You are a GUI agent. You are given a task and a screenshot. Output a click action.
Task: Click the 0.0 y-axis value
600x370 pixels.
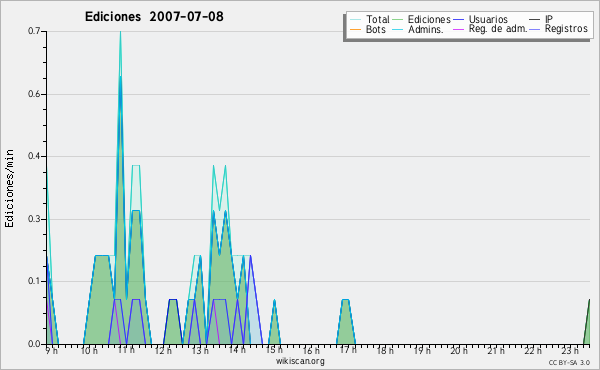tap(34, 344)
